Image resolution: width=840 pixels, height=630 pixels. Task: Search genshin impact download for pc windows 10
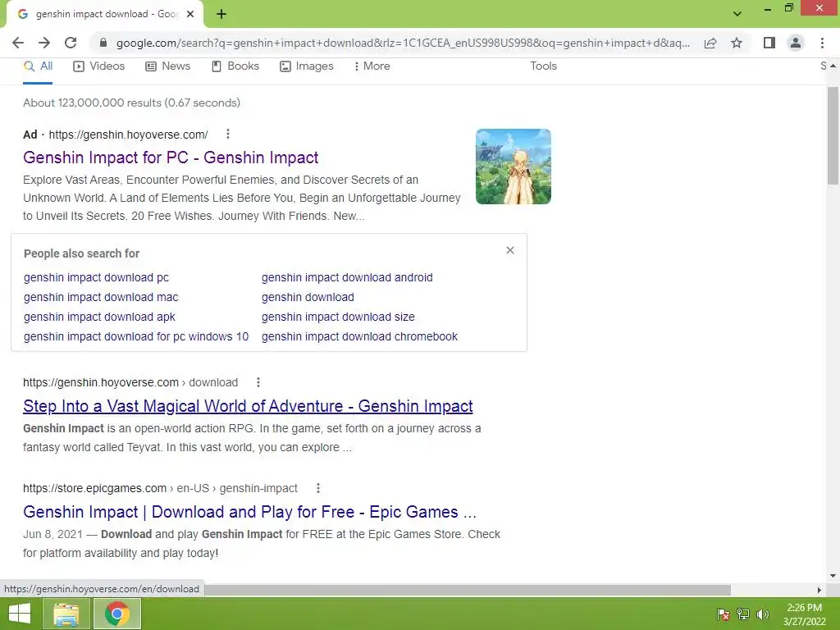[136, 336]
